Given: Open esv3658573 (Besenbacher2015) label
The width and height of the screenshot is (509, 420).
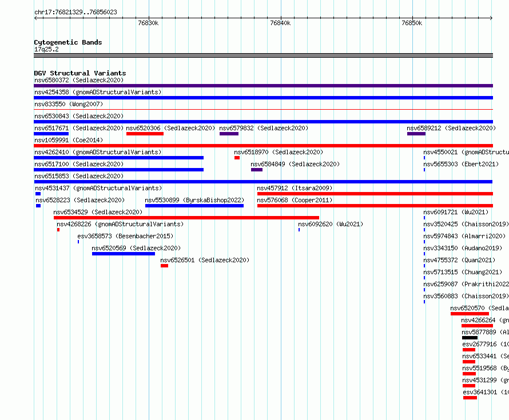Looking at the screenshot, I should click(125, 236).
